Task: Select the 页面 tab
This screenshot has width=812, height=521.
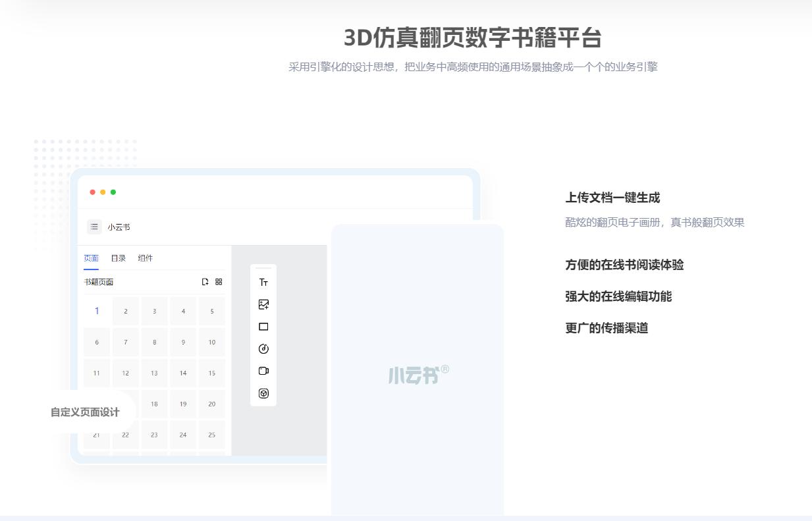Action: (91, 258)
